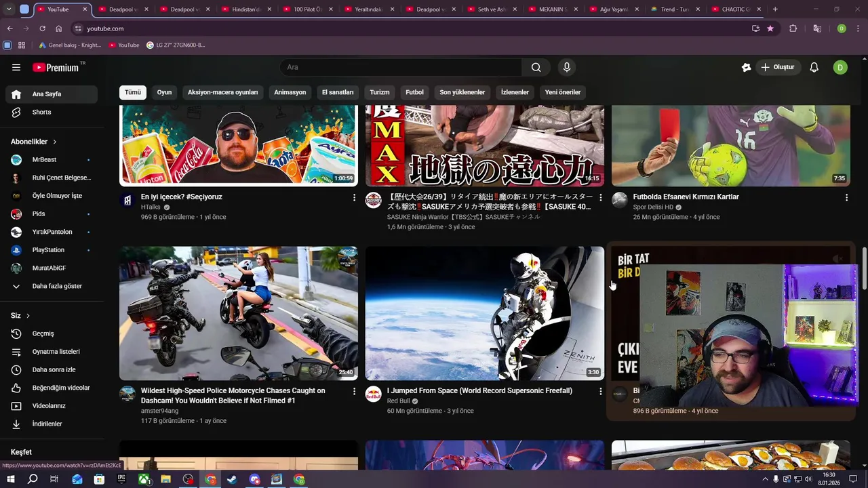The width and height of the screenshot is (868, 488).
Task: Open options menu for SASUKE Ninja Warrior video
Action: point(600,197)
